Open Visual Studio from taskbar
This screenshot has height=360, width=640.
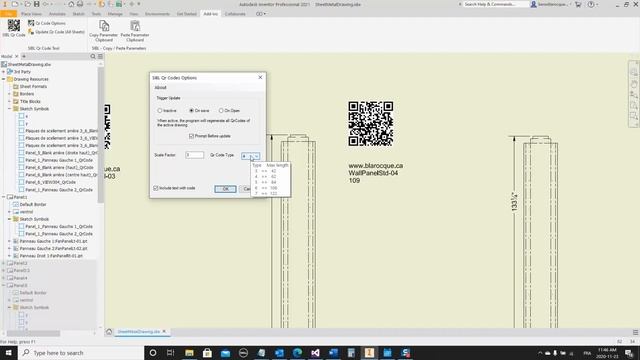tap(315, 353)
